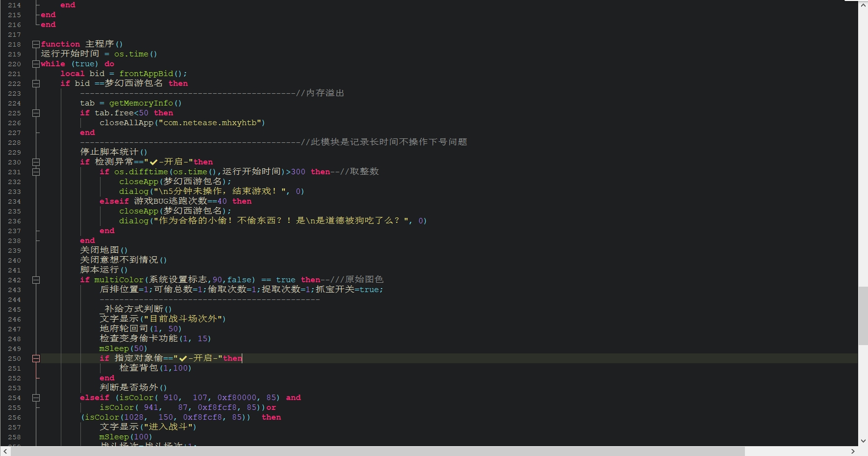Click the text "frontAppBid()"
Screen dimensions: 868x456
[151, 74]
